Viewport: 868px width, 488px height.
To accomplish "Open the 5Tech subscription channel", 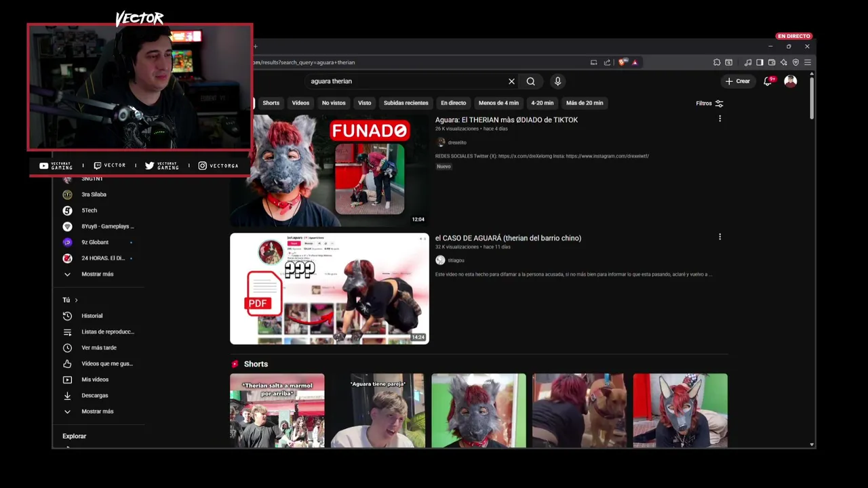I will tap(89, 211).
